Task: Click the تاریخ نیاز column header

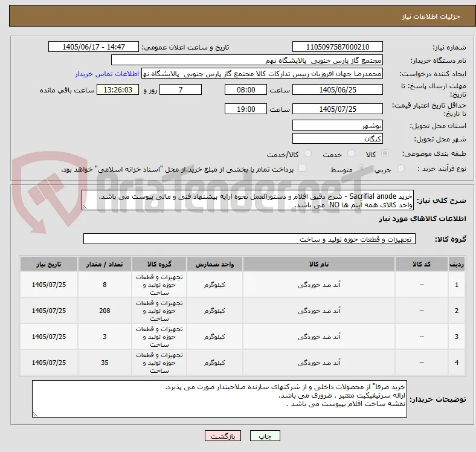Action: tap(49, 264)
